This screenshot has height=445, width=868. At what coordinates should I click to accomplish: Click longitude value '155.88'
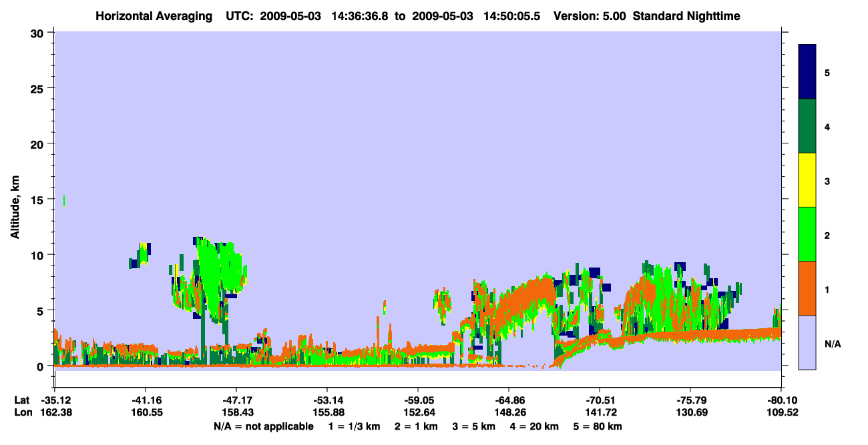coord(328,413)
